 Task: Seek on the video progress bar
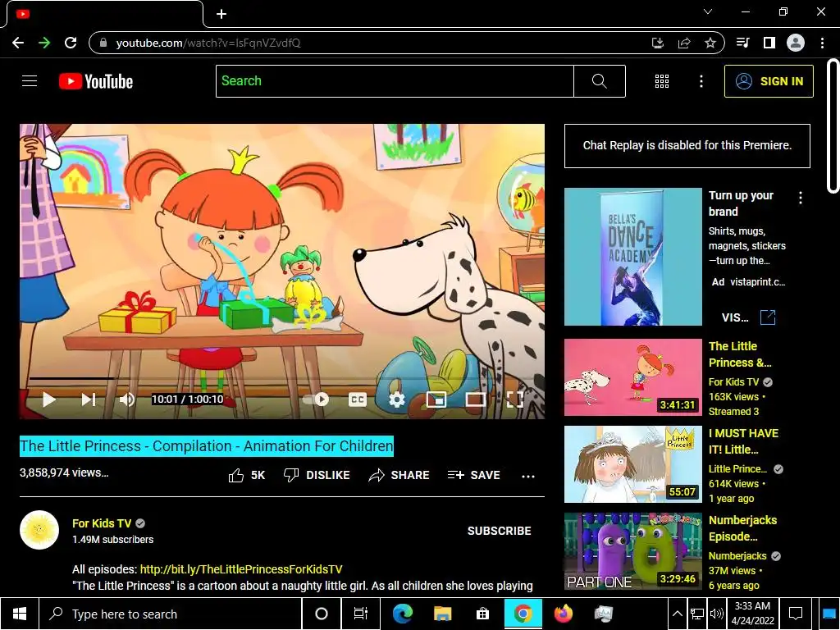pyautogui.click(x=282, y=378)
